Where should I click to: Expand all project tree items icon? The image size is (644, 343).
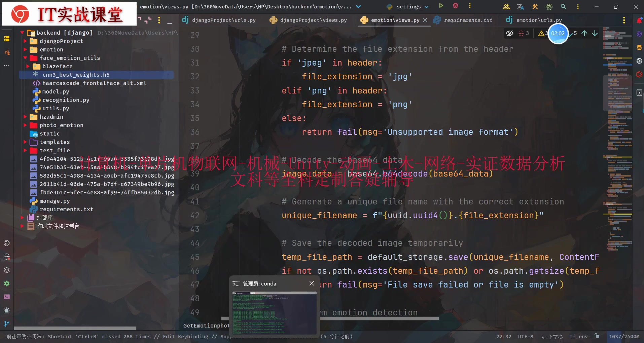(x=139, y=18)
